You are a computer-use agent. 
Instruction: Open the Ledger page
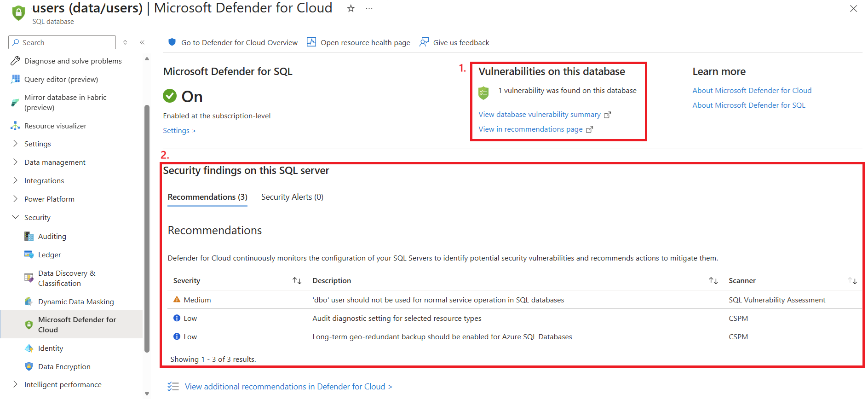click(x=49, y=255)
